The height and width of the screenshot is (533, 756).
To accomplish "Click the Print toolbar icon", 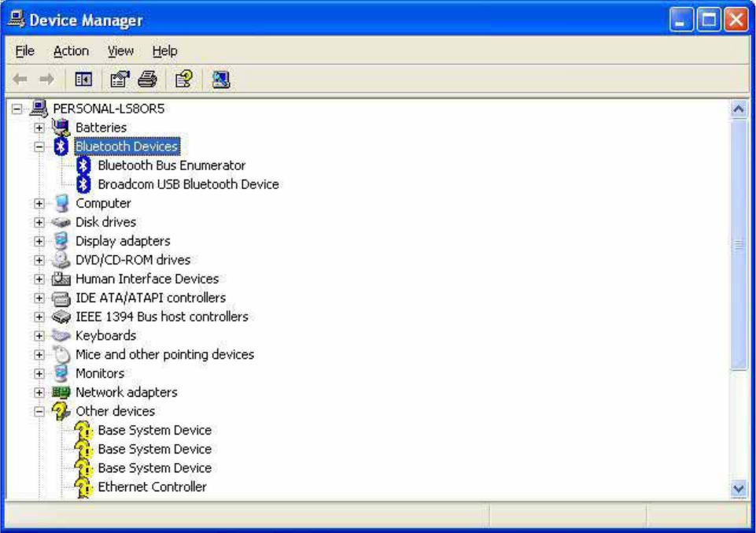I will pyautogui.click(x=148, y=79).
